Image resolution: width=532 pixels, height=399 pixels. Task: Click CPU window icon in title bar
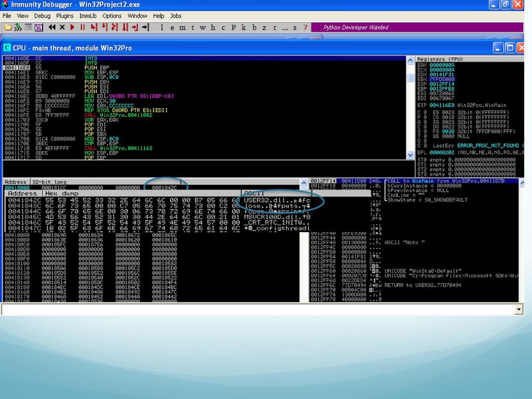pos(7,48)
